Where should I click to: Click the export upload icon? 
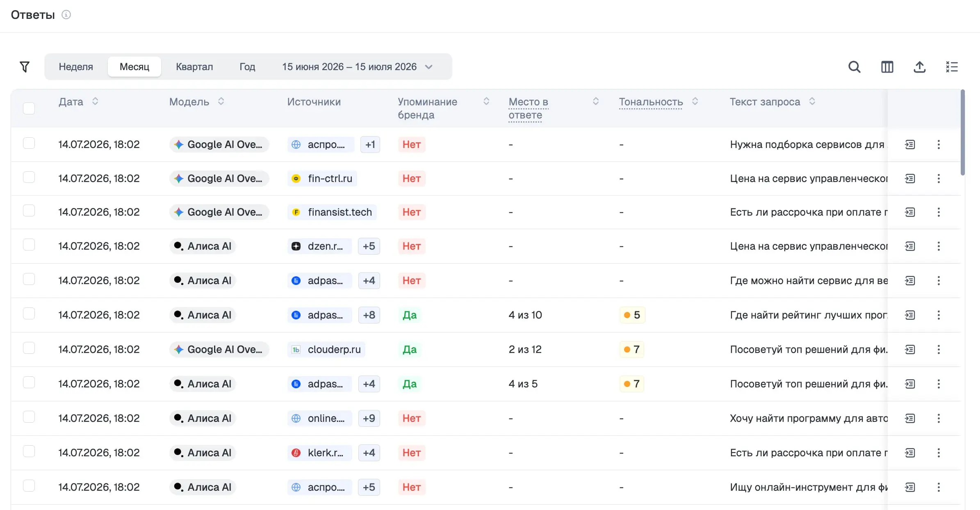tap(920, 67)
